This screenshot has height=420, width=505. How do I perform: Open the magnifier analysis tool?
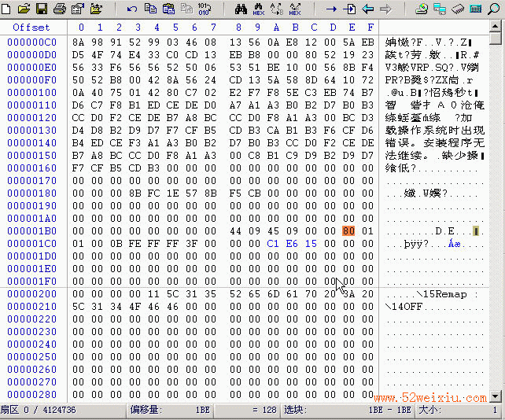493,9
